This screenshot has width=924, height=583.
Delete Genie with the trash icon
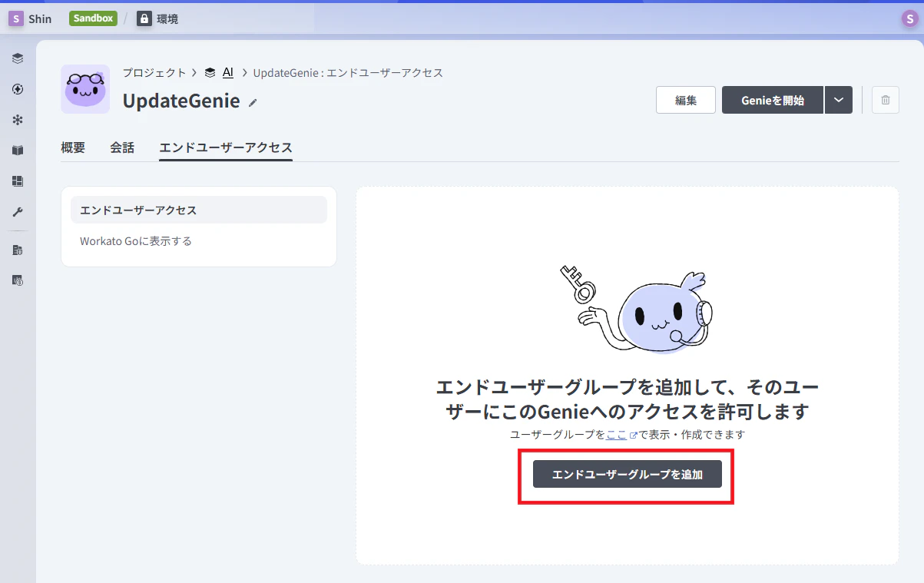pos(886,100)
